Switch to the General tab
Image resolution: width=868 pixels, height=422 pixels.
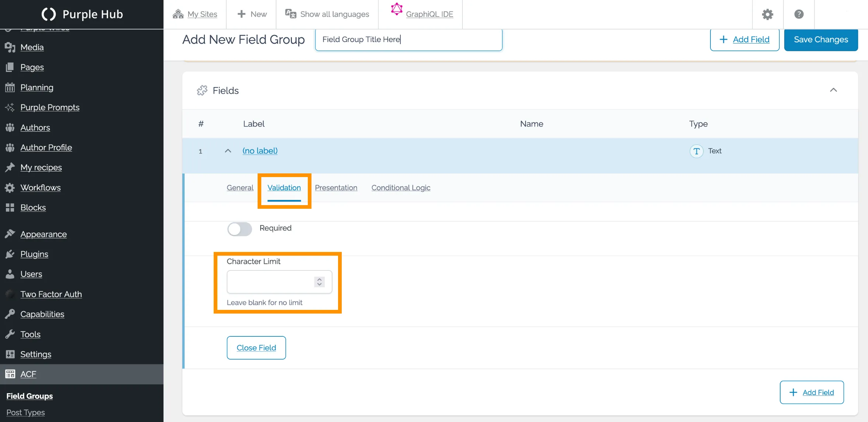pos(240,187)
